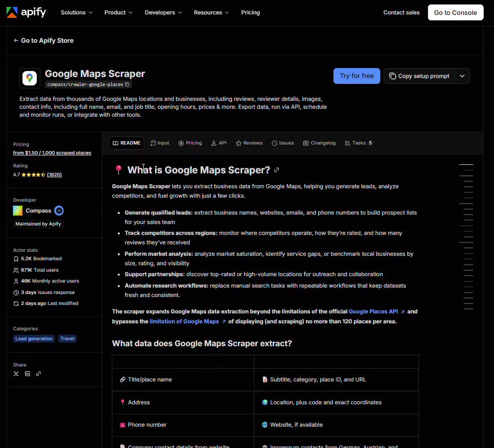Screen dimensions: 494x448
Task: Expand the Developers menu
Action: [163, 12]
